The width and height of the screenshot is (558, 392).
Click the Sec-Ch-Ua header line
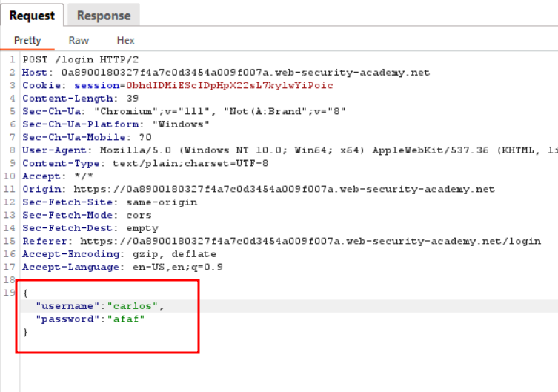click(x=184, y=111)
